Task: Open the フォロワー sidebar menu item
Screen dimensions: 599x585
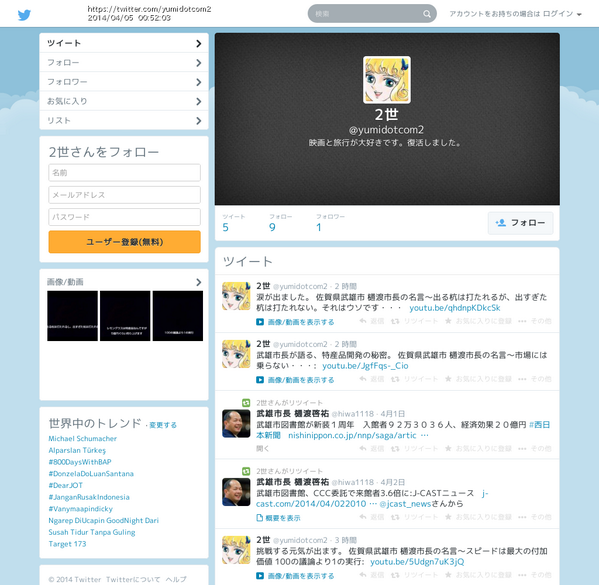Action: pyautogui.click(x=124, y=82)
